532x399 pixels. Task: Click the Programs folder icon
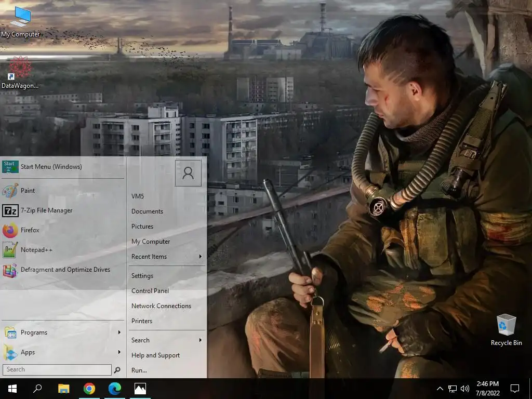[x=10, y=332]
